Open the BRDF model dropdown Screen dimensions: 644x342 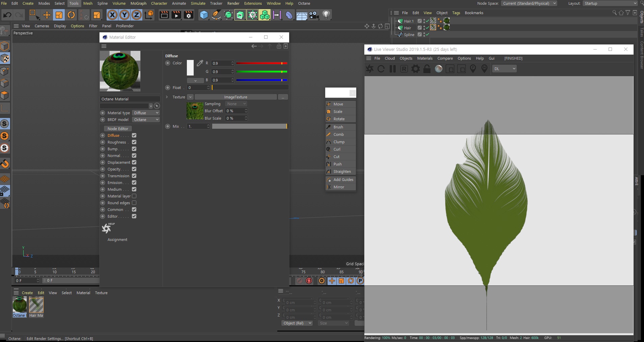point(146,120)
